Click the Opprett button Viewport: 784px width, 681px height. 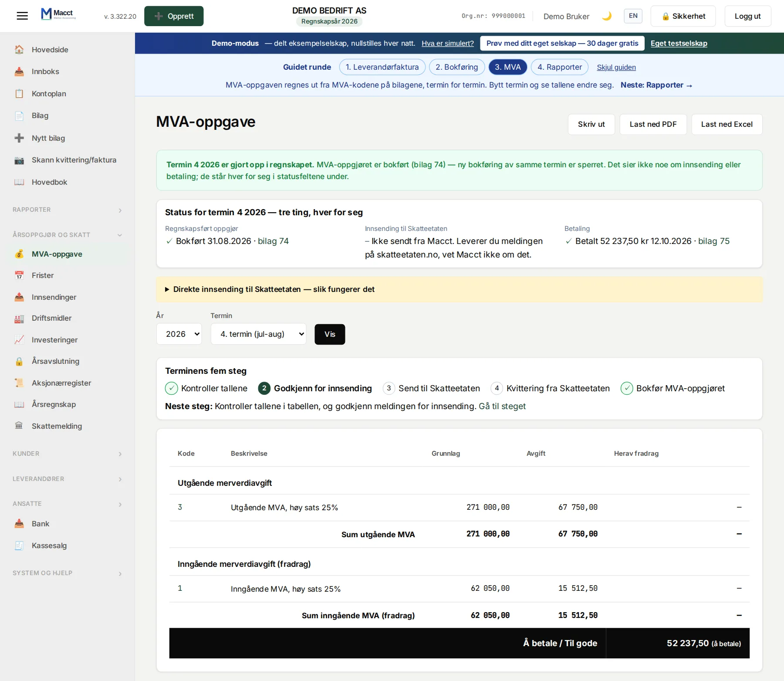[174, 16]
